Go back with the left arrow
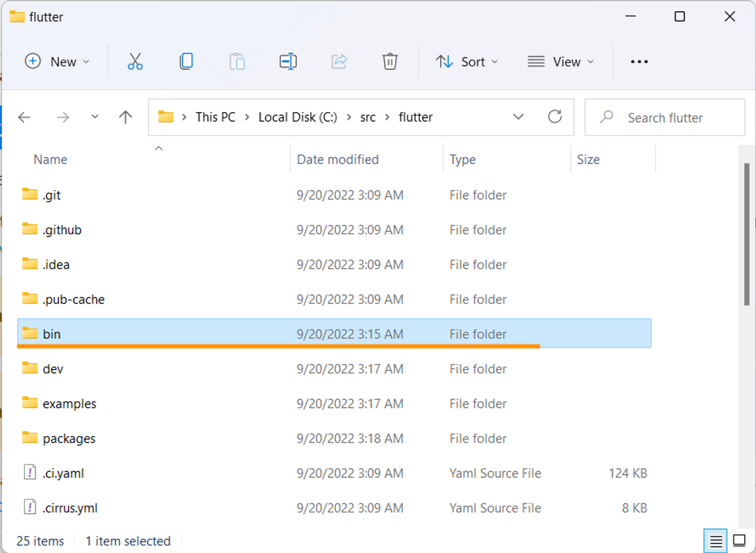 (24, 117)
